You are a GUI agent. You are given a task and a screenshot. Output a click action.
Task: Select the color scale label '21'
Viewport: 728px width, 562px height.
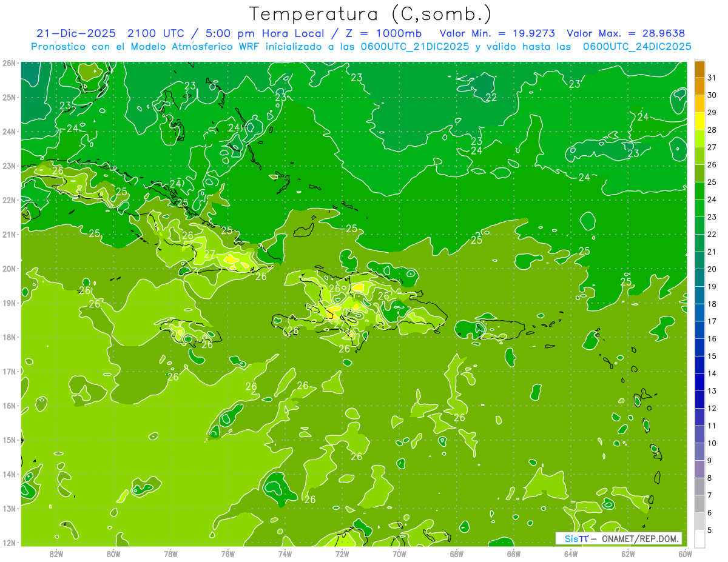pyautogui.click(x=712, y=252)
